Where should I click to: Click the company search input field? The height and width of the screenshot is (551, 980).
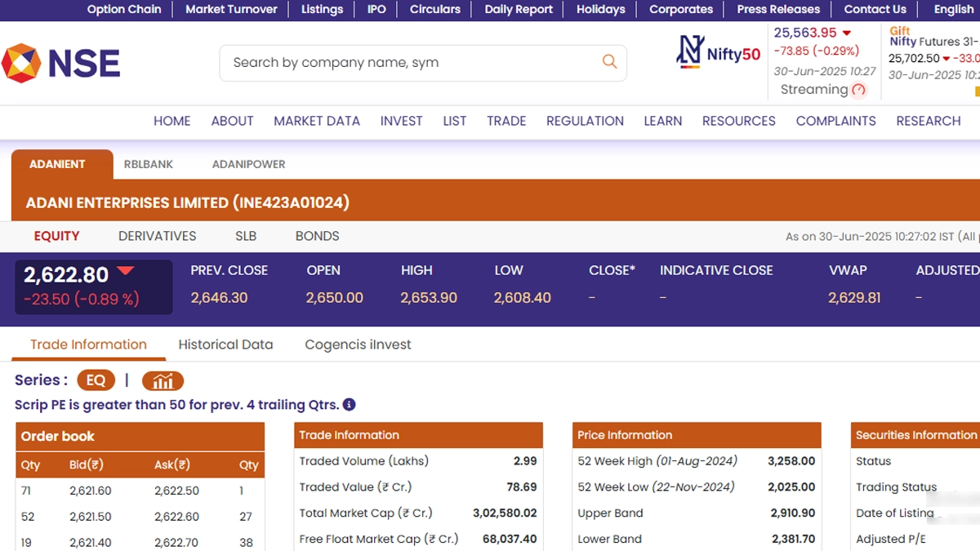[408, 63]
